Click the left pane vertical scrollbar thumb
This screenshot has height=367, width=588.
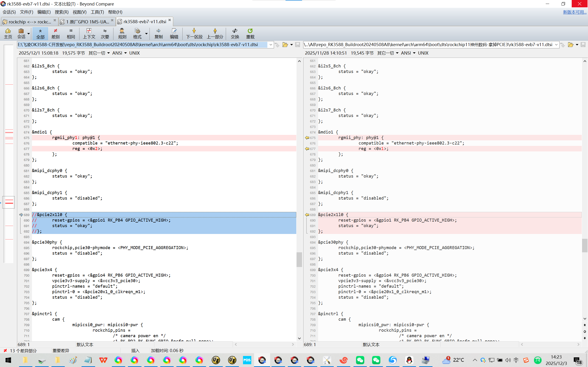click(299, 259)
